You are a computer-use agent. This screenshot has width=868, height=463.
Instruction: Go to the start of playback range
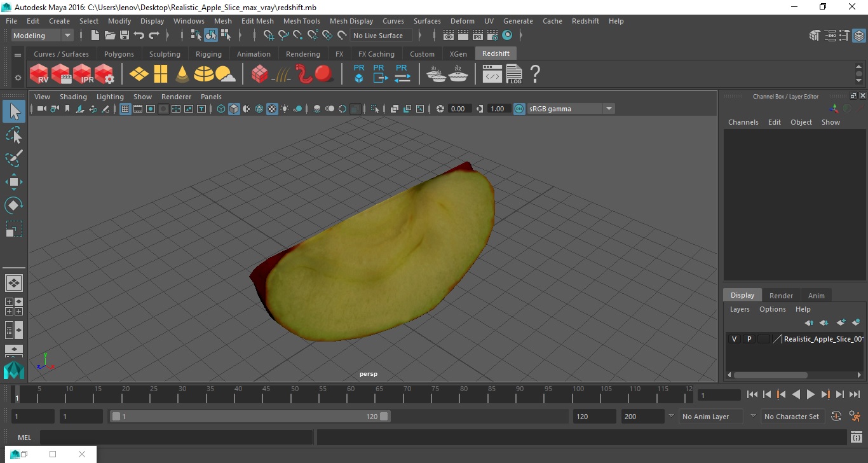[x=752, y=394]
